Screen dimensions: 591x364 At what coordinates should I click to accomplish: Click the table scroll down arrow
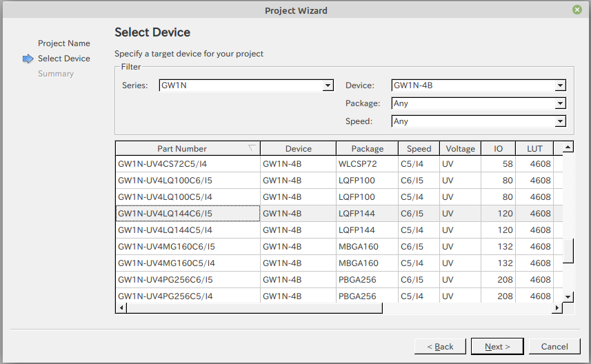(x=568, y=297)
